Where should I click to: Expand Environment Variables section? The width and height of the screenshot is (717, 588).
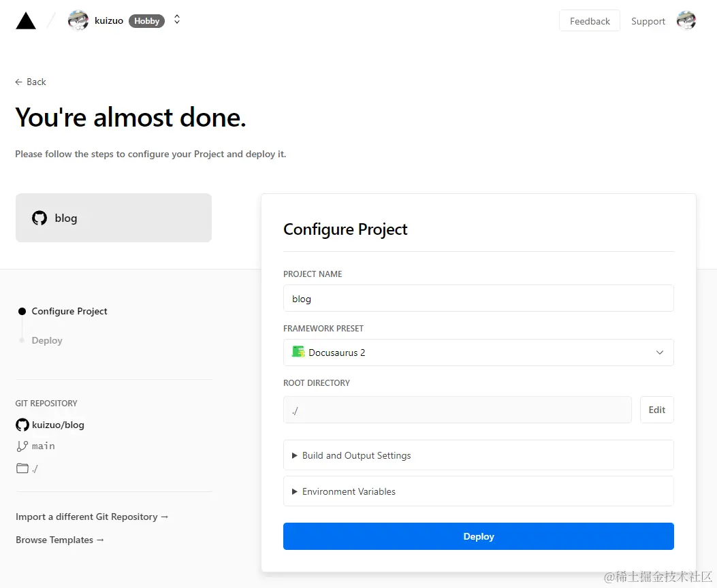pyautogui.click(x=478, y=491)
